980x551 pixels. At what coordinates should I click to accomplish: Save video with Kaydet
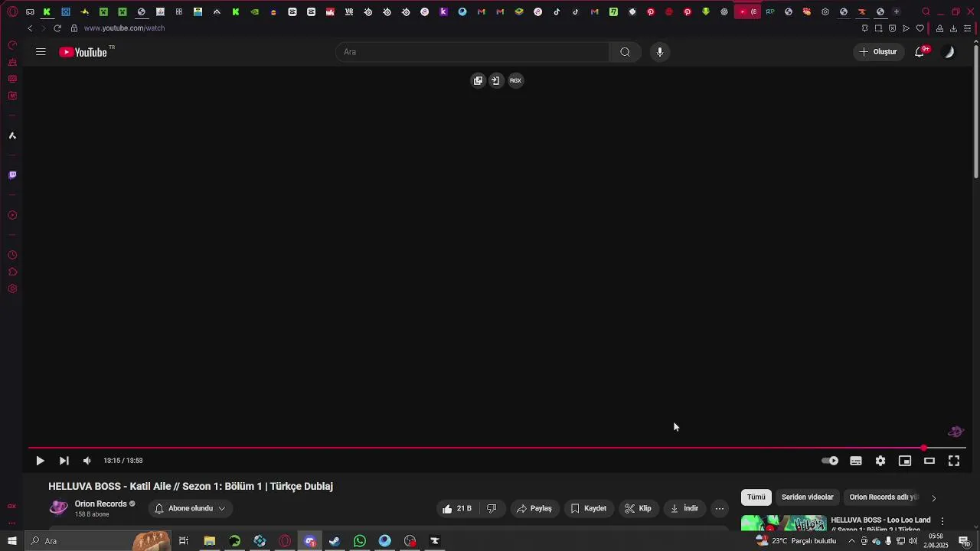point(589,508)
